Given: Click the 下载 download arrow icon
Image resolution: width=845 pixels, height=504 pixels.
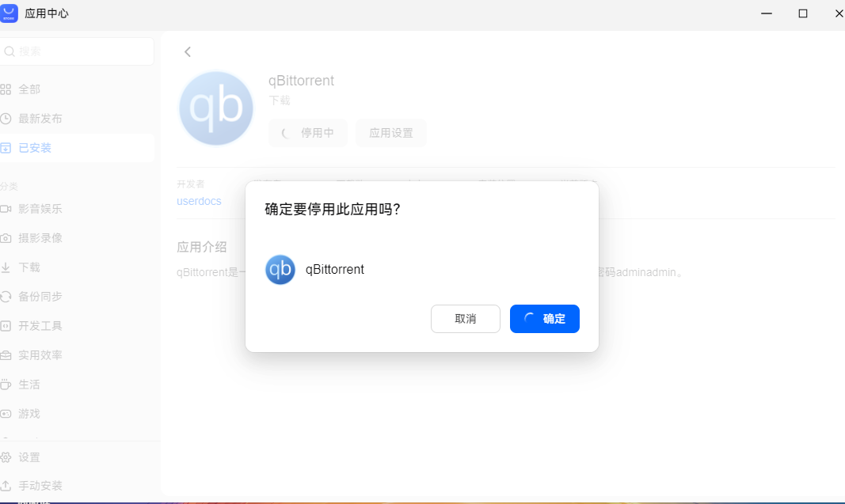Looking at the screenshot, I should (6, 267).
